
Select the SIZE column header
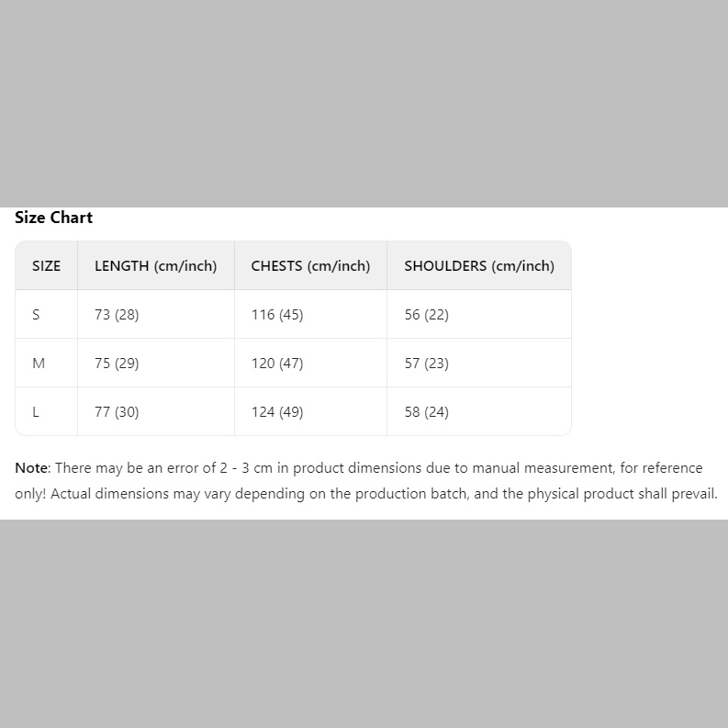click(x=46, y=266)
